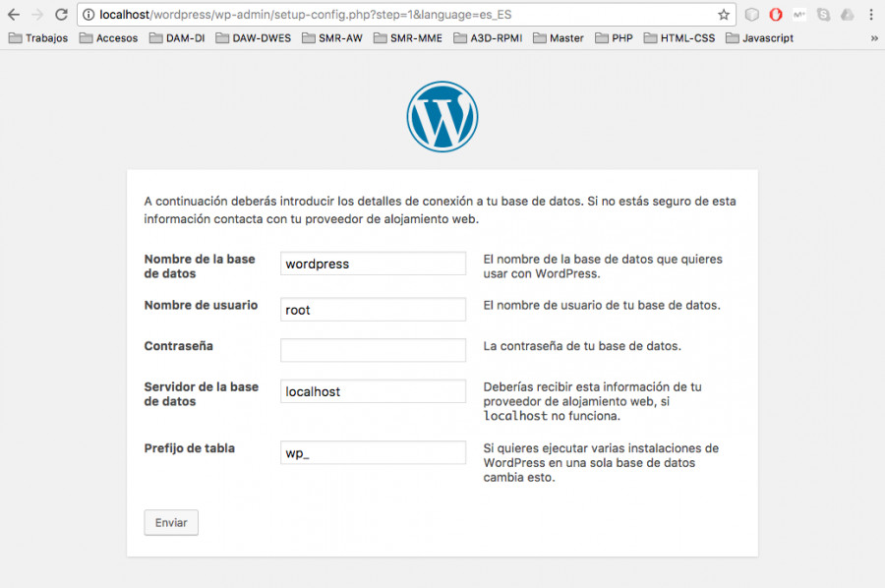Open the Trabajos bookmarks folder
Viewport: 885px width, 588px height.
(x=38, y=38)
